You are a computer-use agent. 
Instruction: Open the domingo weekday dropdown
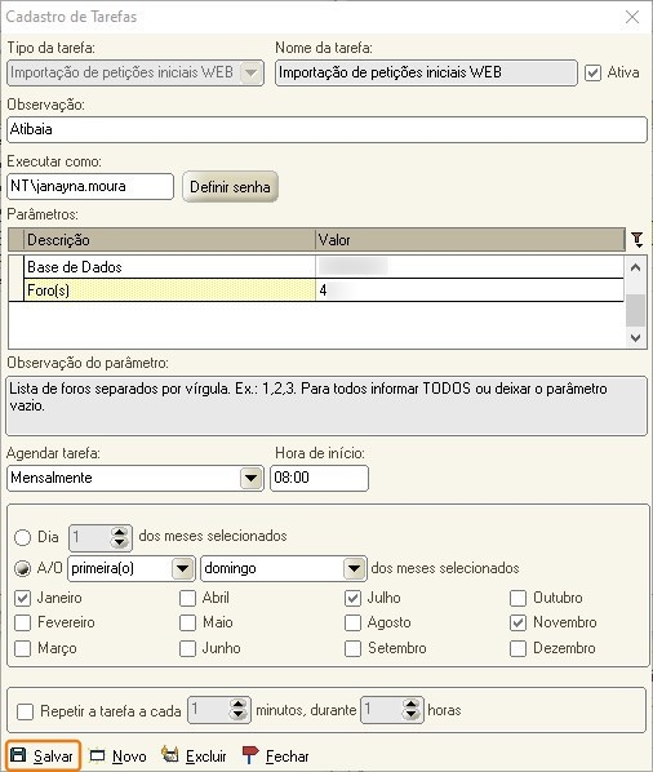tap(354, 568)
